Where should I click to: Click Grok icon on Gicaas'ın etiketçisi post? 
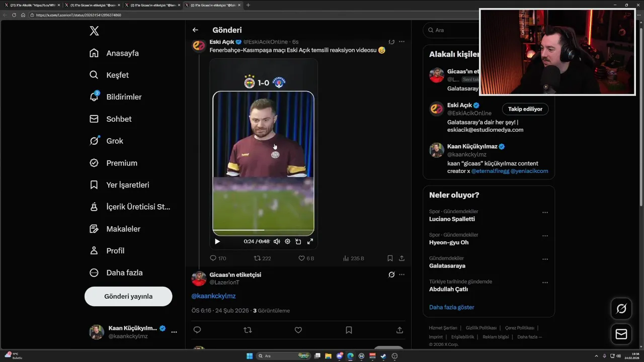coord(391,275)
